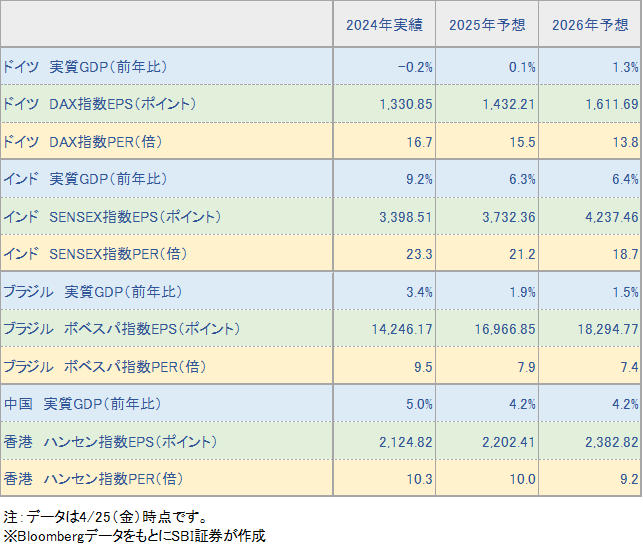Select the ドイツ 実質GDP row label

coord(85,67)
